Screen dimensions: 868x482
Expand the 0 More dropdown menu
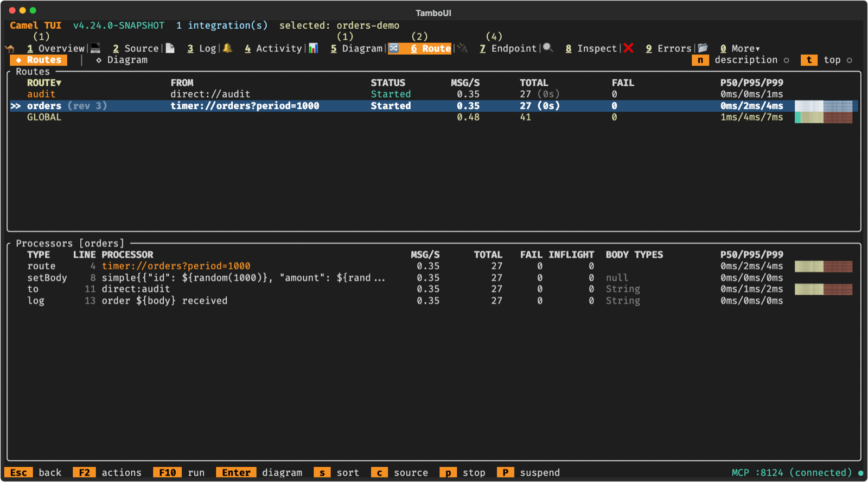click(x=740, y=48)
